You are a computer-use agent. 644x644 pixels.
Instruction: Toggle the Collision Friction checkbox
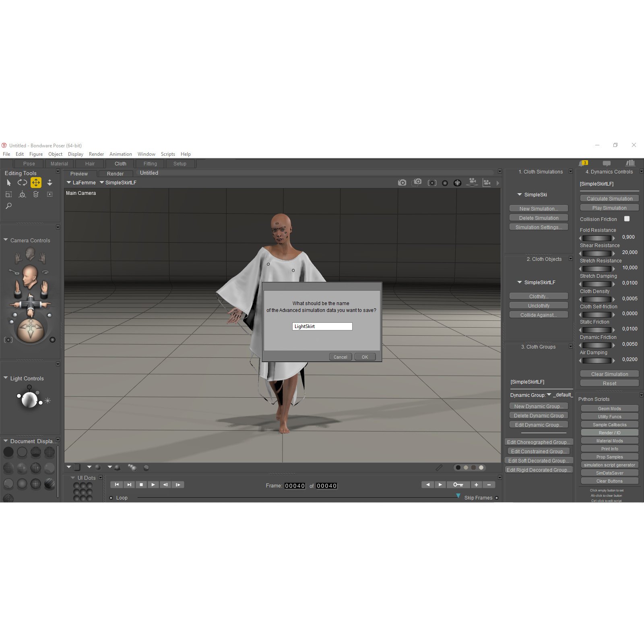[x=627, y=219]
